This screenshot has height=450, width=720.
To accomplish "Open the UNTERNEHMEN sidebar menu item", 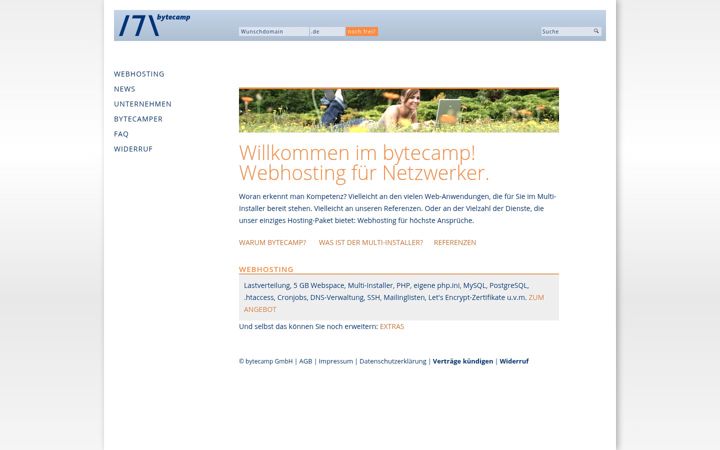I will pos(143,104).
